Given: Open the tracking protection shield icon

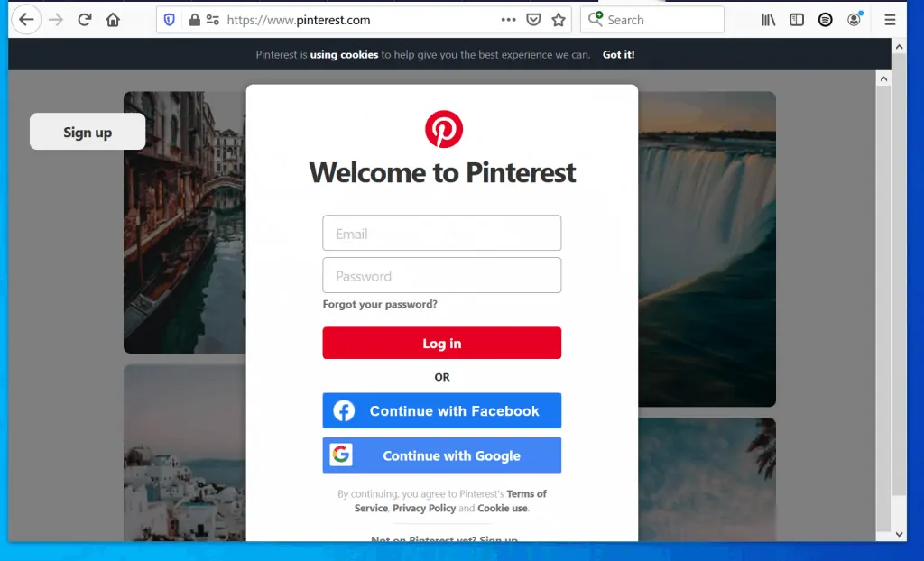Looking at the screenshot, I should 169,19.
